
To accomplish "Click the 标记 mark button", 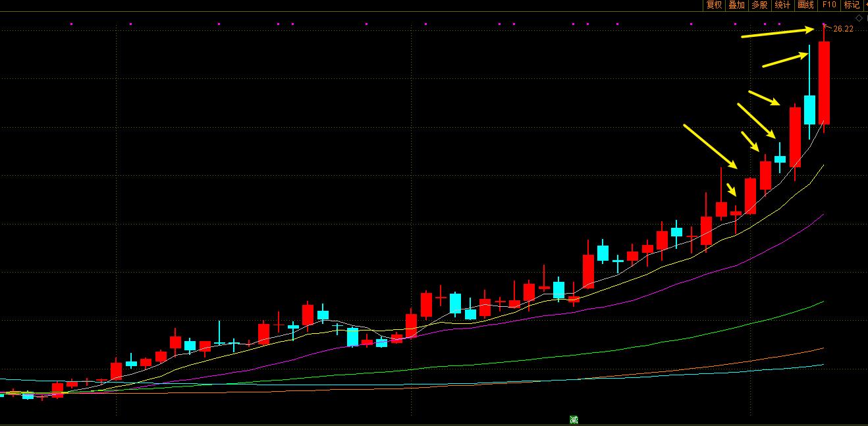I will [852, 5].
